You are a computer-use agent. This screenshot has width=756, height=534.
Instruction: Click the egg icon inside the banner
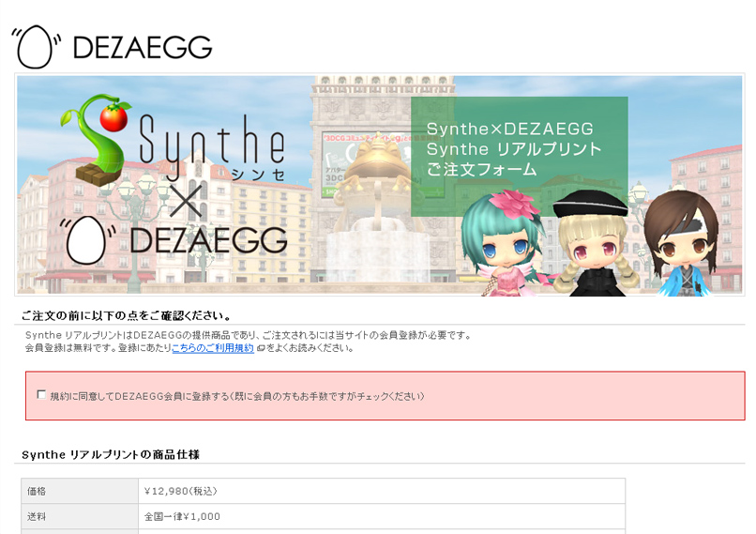point(87,239)
